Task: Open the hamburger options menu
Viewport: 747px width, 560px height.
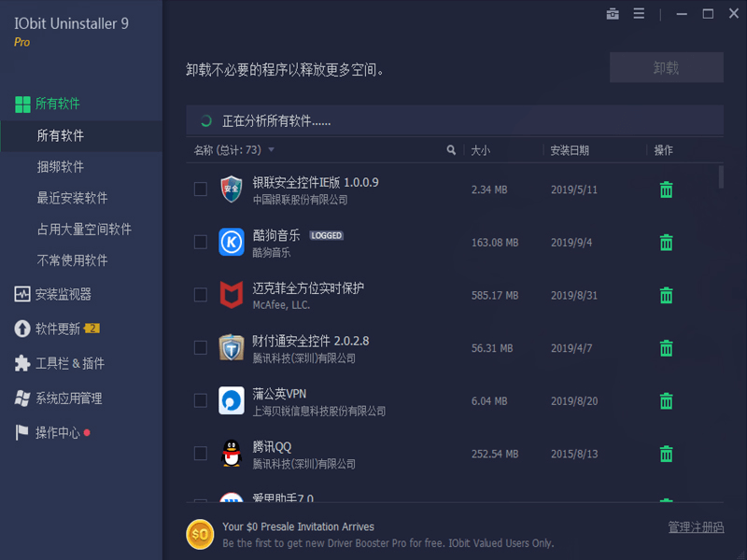Action: tap(639, 14)
